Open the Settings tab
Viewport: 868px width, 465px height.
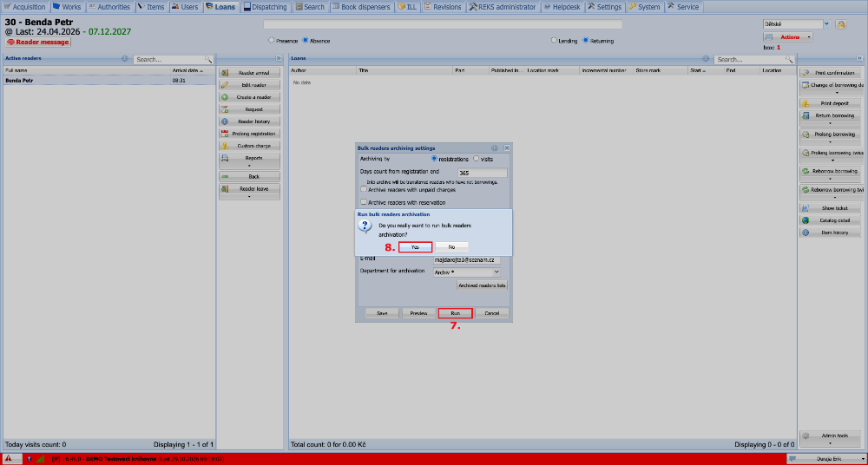605,7
